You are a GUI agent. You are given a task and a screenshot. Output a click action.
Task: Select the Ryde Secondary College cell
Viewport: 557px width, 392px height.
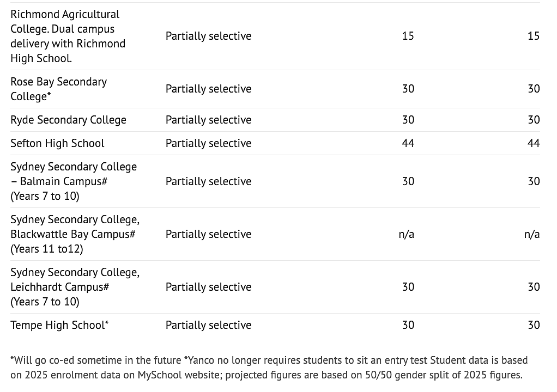coord(68,120)
